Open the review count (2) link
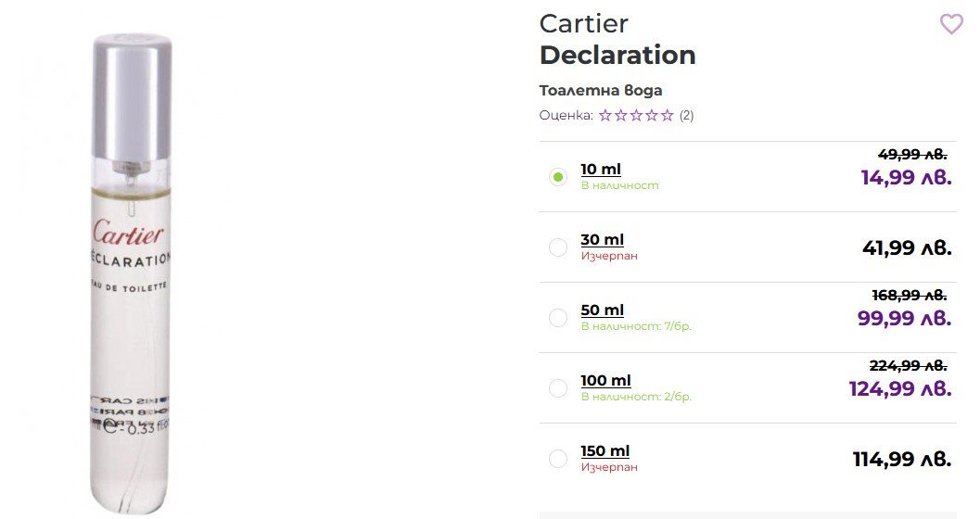This screenshot has height=519, width=980. pyautogui.click(x=686, y=116)
